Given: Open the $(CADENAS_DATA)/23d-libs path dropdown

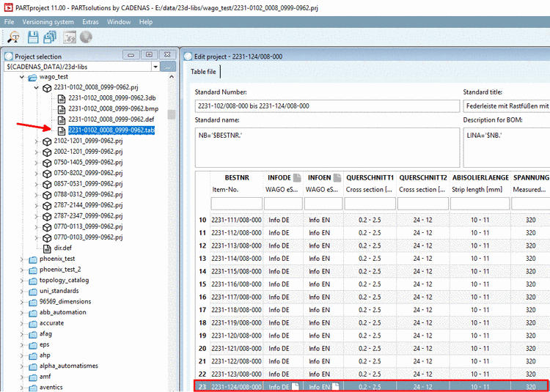Looking at the screenshot, I should pos(155,67).
